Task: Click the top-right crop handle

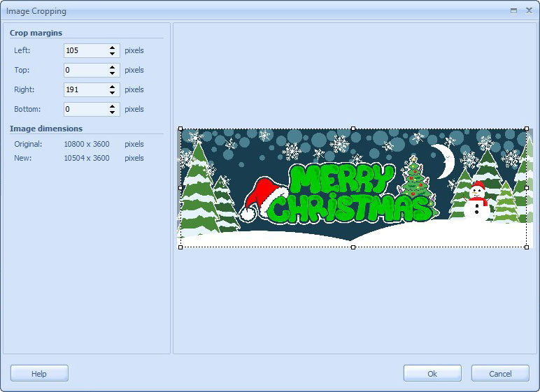Action: [527, 129]
